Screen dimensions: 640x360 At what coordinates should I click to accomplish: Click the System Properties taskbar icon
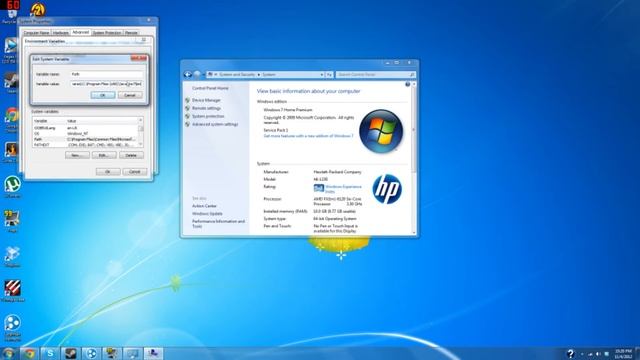[x=153, y=353]
